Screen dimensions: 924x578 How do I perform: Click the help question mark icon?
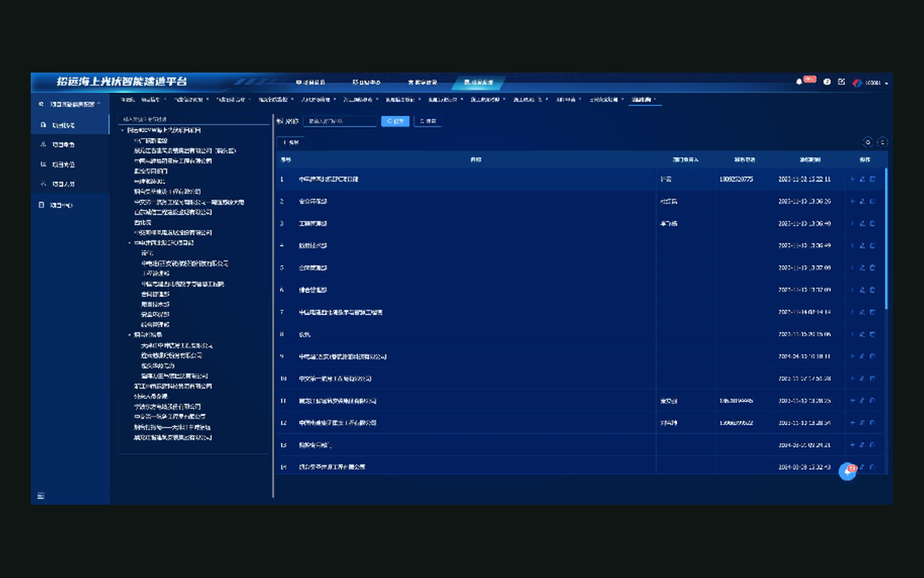[x=827, y=82]
